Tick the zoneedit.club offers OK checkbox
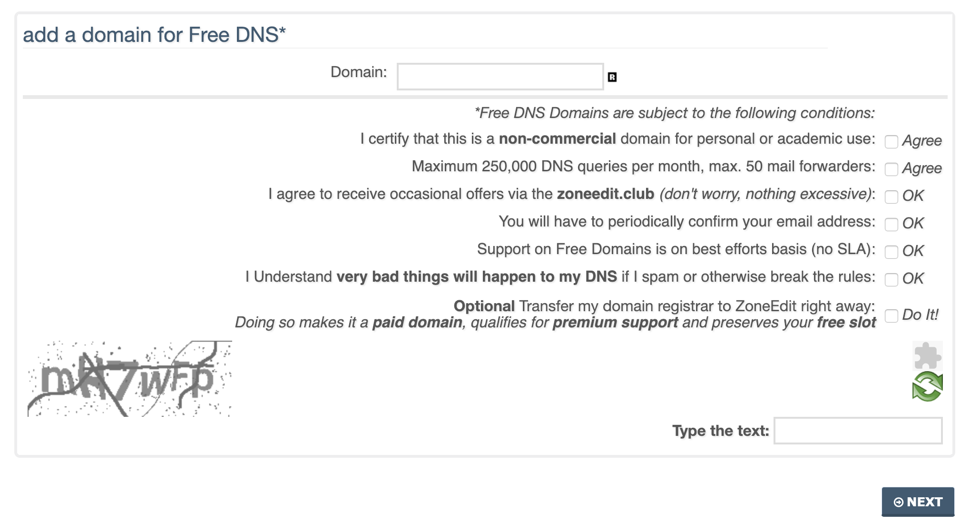The height and width of the screenshot is (532, 980). point(891,197)
